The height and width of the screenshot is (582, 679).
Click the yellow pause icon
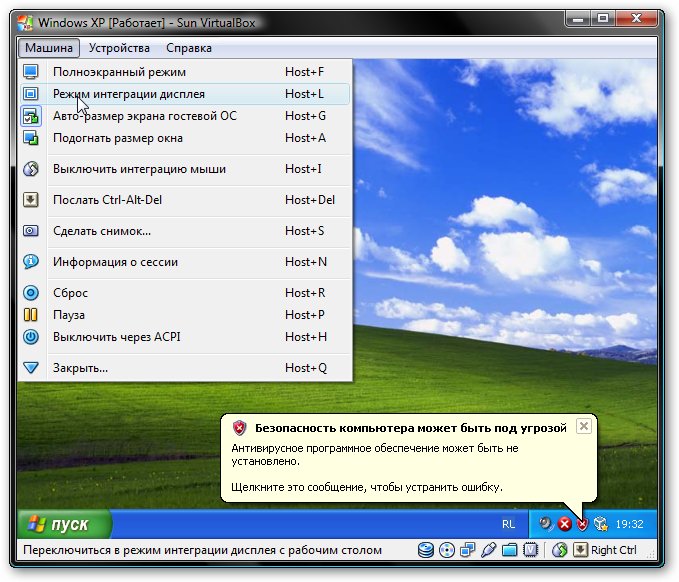[30, 315]
